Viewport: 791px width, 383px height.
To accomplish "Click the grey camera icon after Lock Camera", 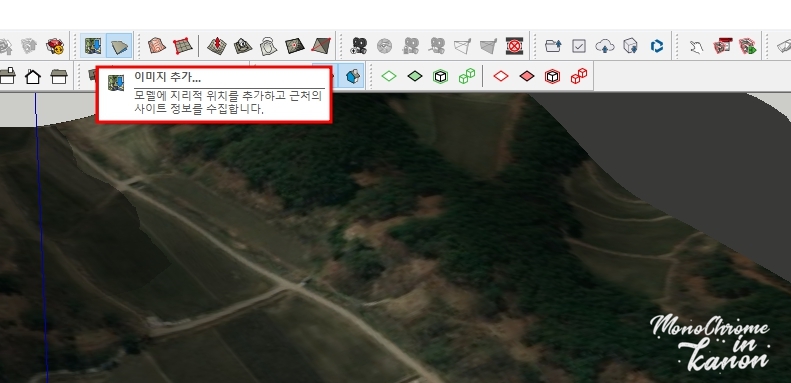I will pos(436,46).
